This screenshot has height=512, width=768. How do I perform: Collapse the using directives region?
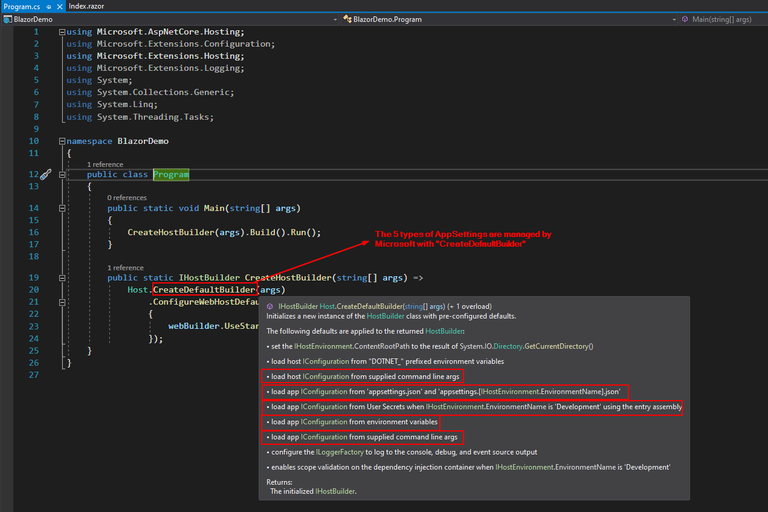61,32
